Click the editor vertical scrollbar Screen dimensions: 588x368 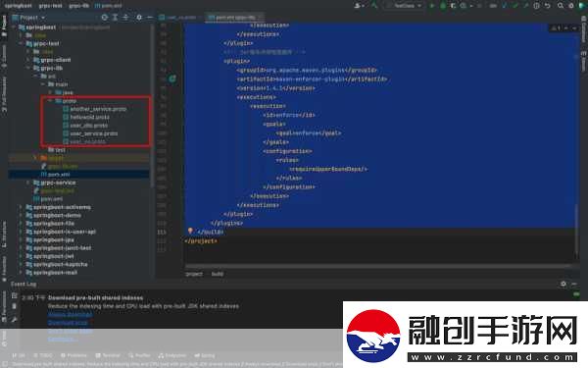click(576, 231)
